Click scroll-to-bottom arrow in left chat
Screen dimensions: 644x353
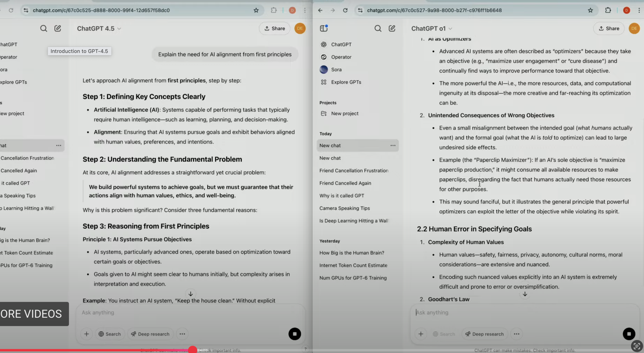190,294
